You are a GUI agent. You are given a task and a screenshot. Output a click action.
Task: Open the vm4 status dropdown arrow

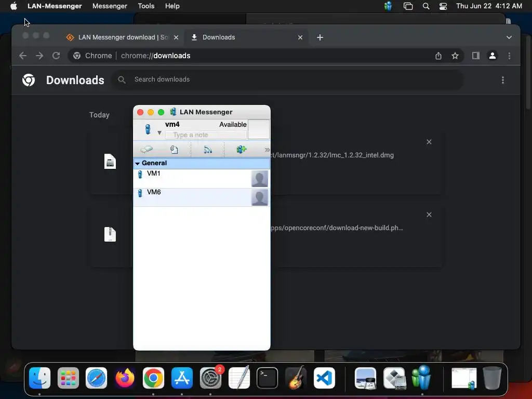coord(159,132)
